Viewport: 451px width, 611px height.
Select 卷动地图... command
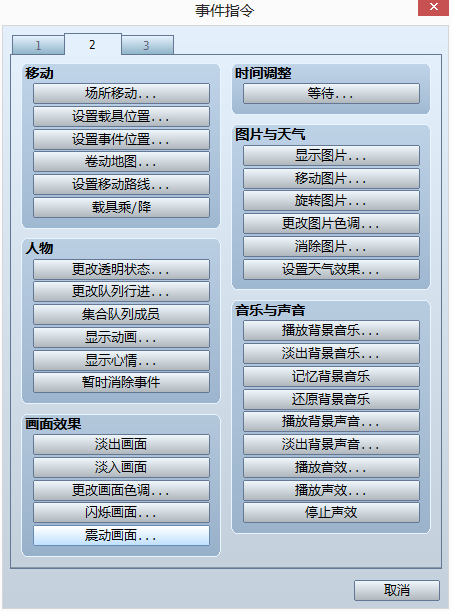point(121,162)
